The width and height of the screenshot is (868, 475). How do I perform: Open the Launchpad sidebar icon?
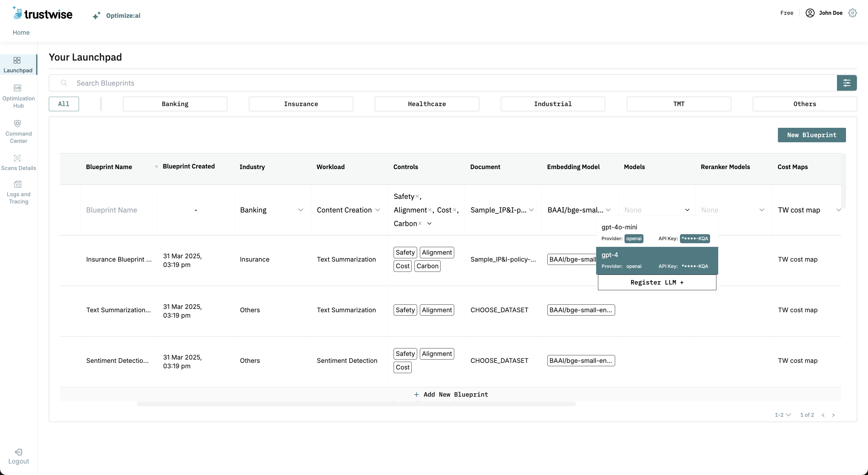[x=17, y=60]
